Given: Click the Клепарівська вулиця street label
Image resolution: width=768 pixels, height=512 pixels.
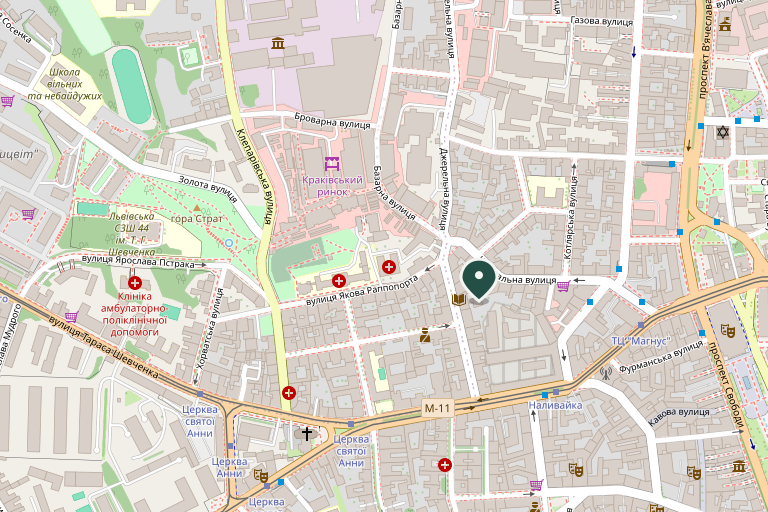Looking at the screenshot, I should coord(255,177).
